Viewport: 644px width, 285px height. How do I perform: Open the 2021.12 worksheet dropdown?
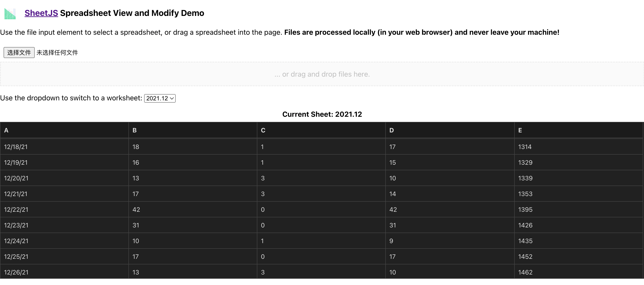[x=160, y=98]
